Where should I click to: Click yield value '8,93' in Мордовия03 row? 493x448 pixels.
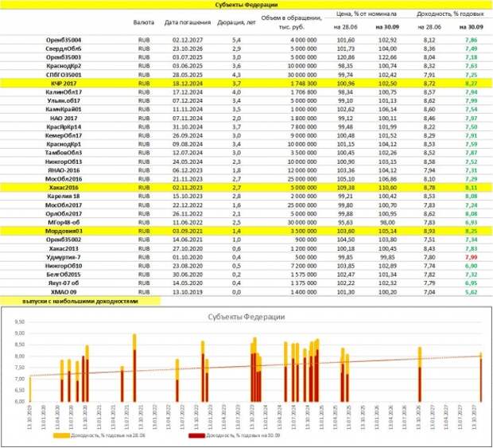(429, 231)
